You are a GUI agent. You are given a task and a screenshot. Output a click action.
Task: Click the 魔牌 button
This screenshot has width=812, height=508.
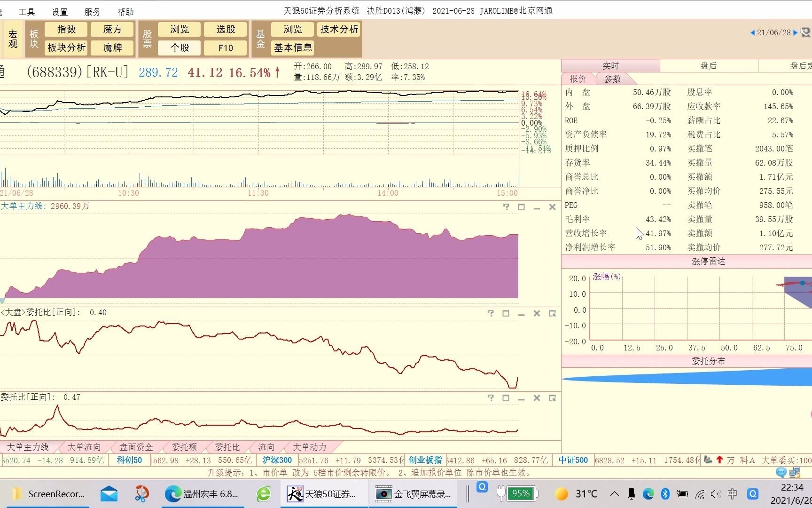click(112, 48)
